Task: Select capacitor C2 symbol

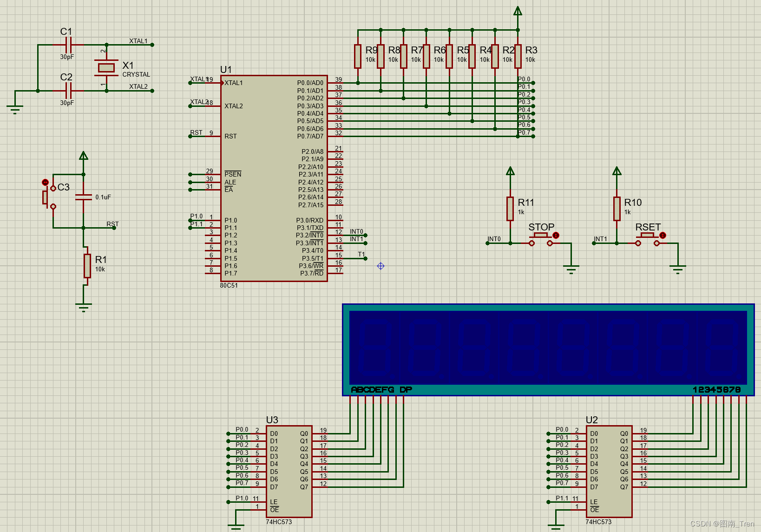Action: pyautogui.click(x=68, y=91)
